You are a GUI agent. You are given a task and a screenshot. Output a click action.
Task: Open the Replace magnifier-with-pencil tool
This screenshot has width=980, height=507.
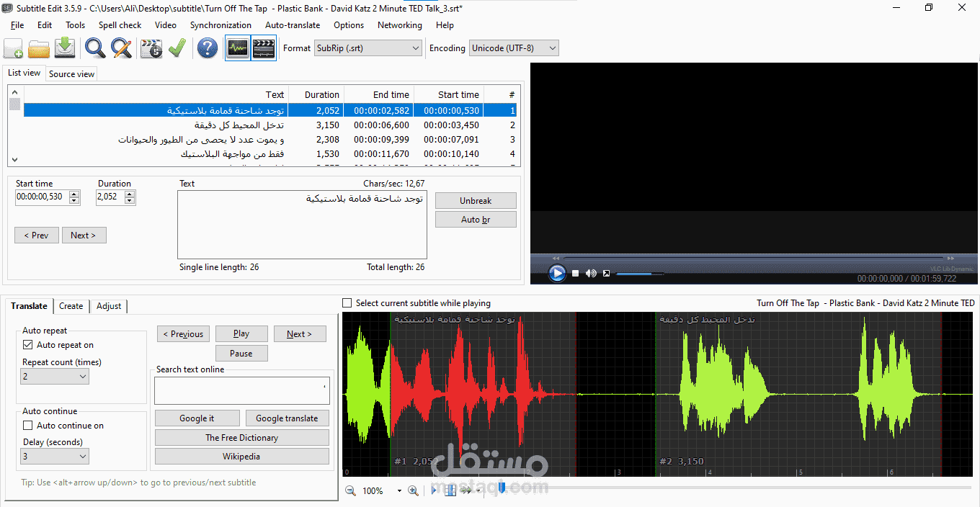coord(121,48)
